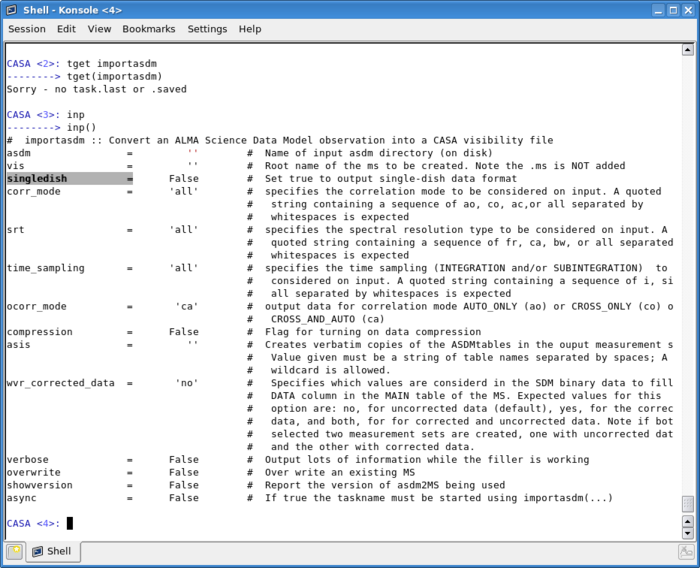Click the 'overwrite' parameter name

pos(33,472)
